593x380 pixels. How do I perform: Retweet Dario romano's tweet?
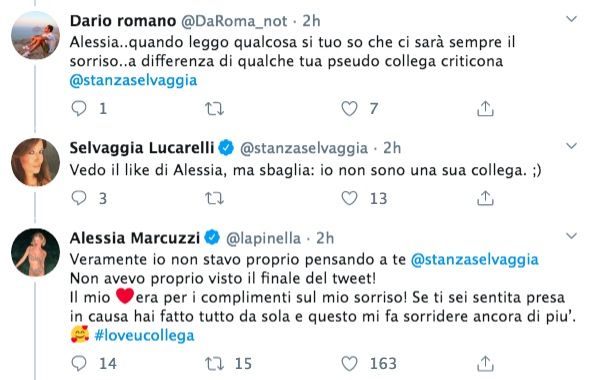[214, 109]
